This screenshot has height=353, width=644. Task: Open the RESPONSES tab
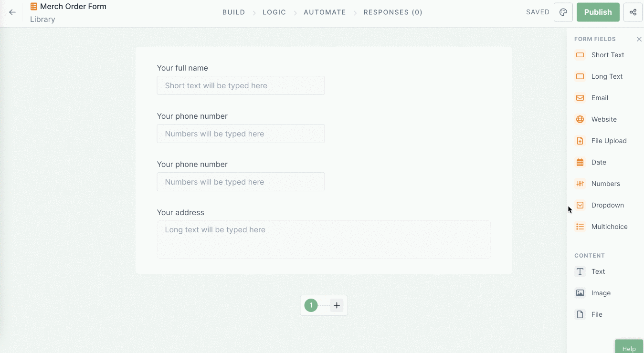point(393,12)
